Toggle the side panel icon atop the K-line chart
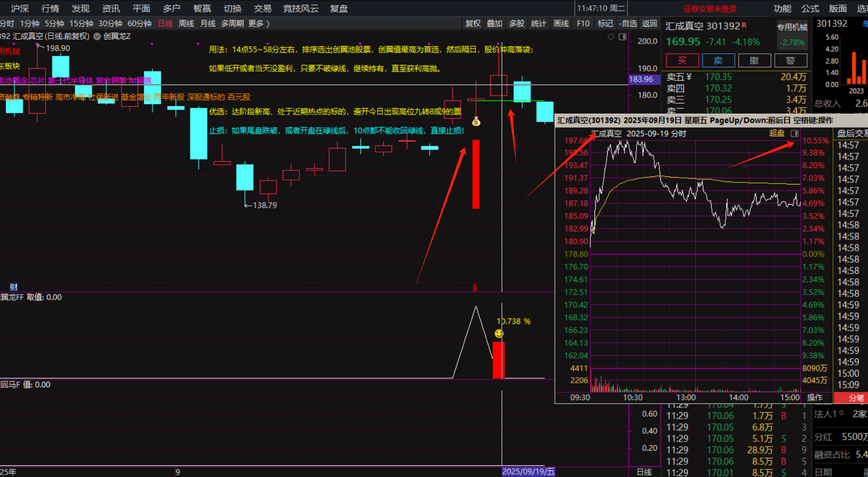Viewport: 868px width, 477px height. pyautogui.click(x=622, y=36)
